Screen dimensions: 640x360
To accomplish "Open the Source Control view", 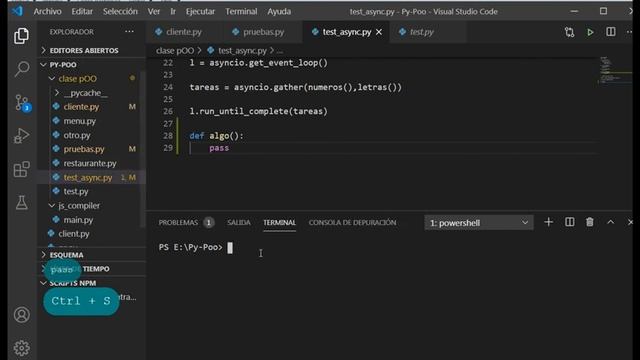I will 21,102.
